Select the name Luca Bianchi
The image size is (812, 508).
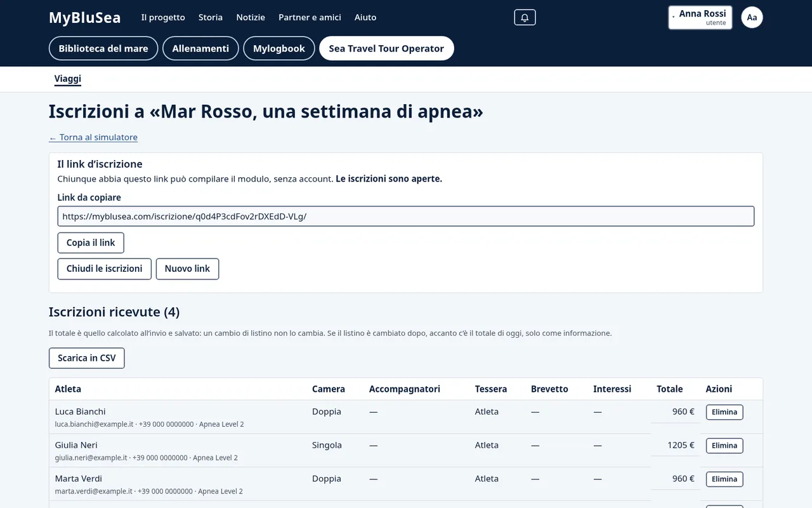(81, 411)
